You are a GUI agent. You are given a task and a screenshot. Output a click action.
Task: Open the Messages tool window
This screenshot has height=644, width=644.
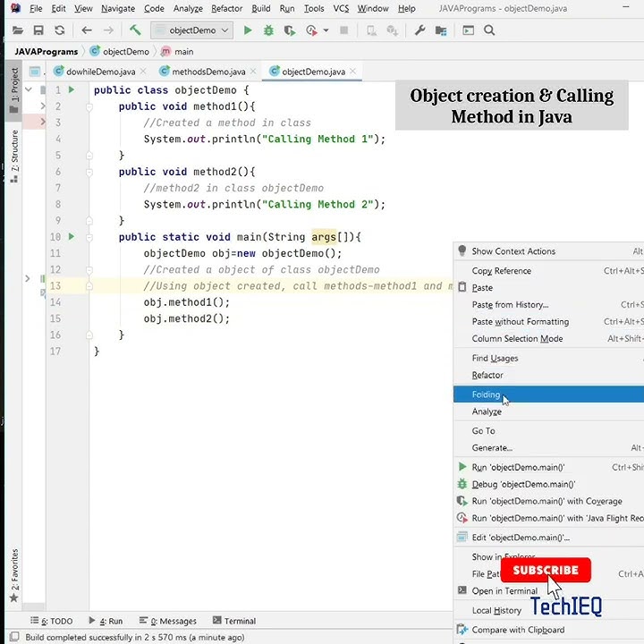coord(168,621)
